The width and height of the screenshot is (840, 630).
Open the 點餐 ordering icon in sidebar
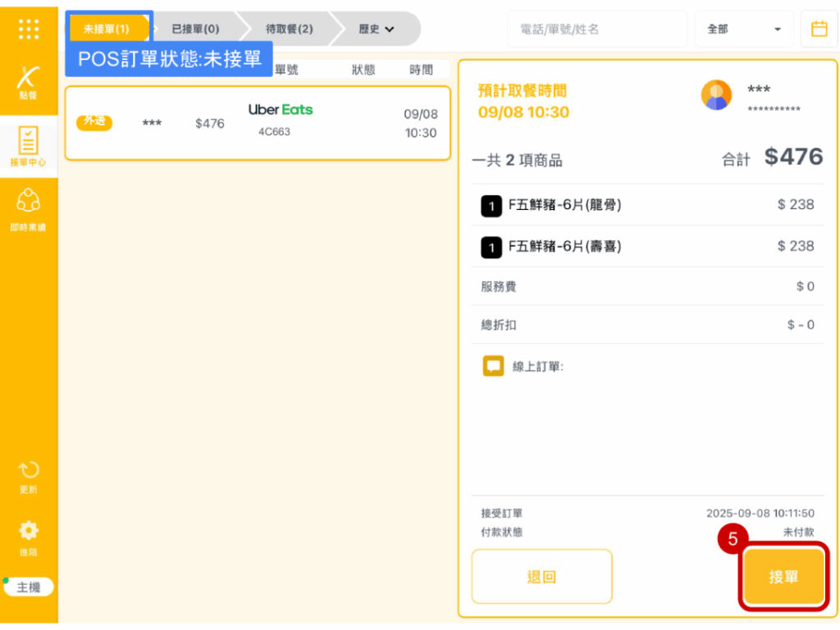29,80
